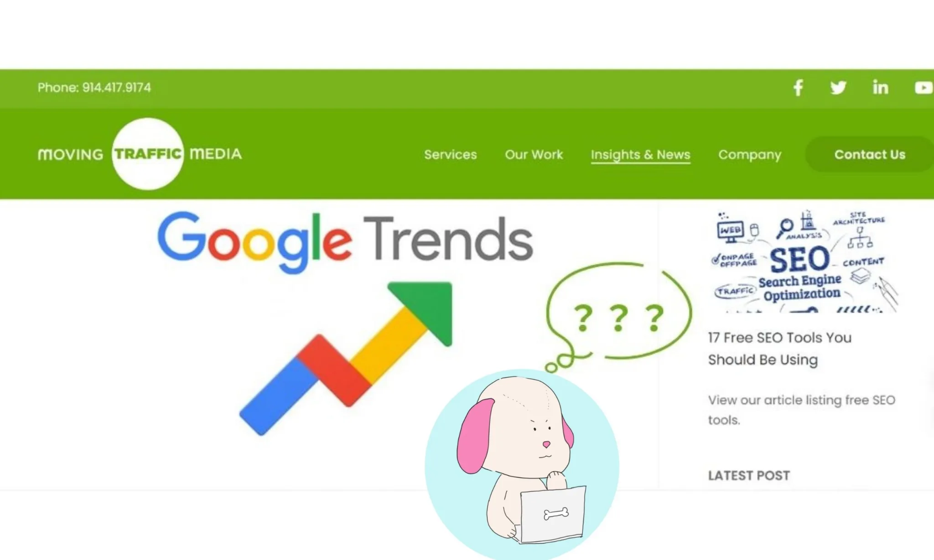Click the 17 Free SEO Tools link
The height and width of the screenshot is (560, 934).
pyautogui.click(x=779, y=348)
